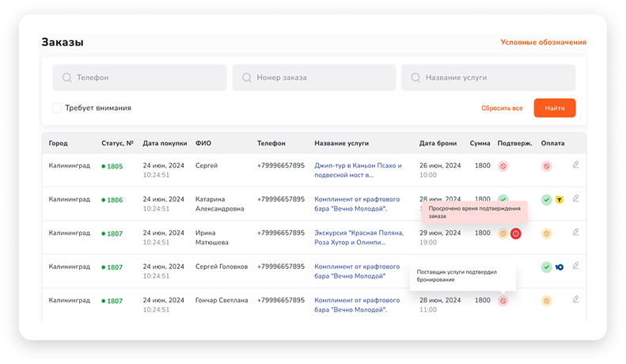Click yellow T-bank payment icon in order 1806
The height and width of the screenshot is (364, 626).
point(560,200)
